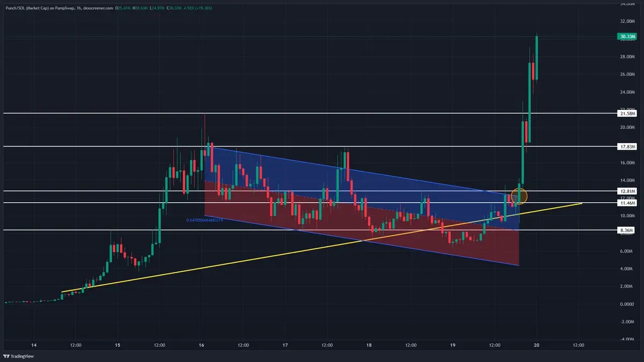Click the 20.00M price axis label
Image resolution: width=644 pixels, height=362 pixels.
(627, 128)
